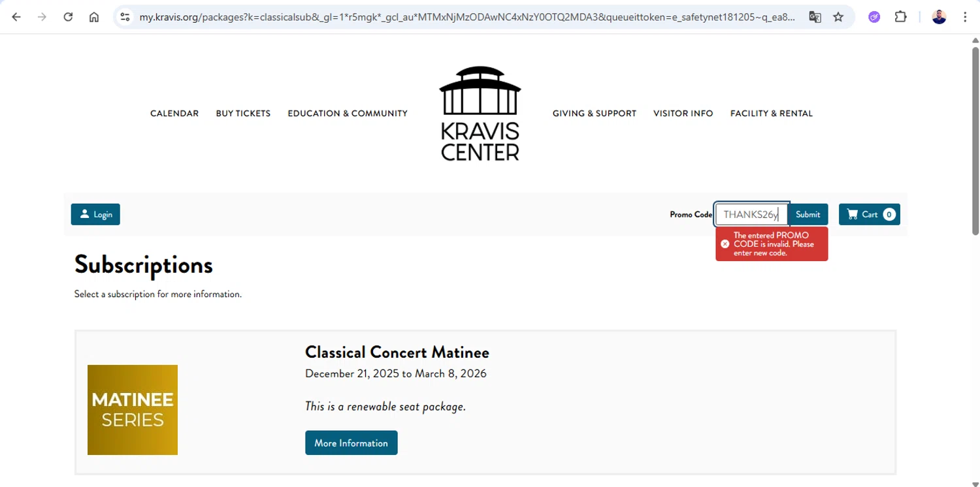This screenshot has width=980, height=487.
Task: Click the scrollbar up arrow
Action: (x=975, y=40)
